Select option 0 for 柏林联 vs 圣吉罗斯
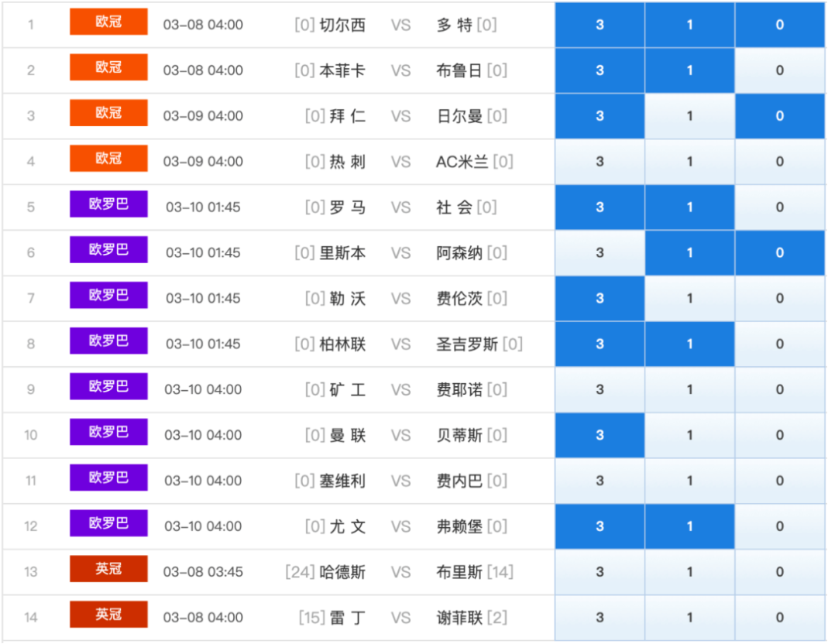Screen dimensions: 828x644 pos(780,344)
